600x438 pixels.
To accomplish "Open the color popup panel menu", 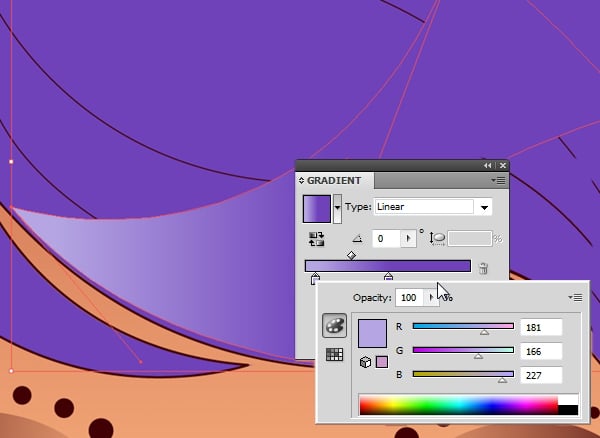I will tap(576, 297).
